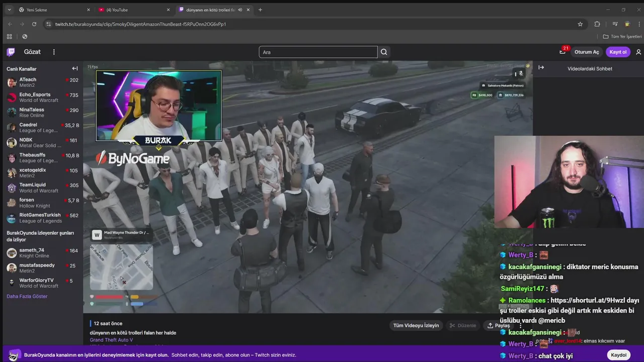Viewport: 644px width, 362px height.
Task: Open the media control icon
Action: coord(615,24)
